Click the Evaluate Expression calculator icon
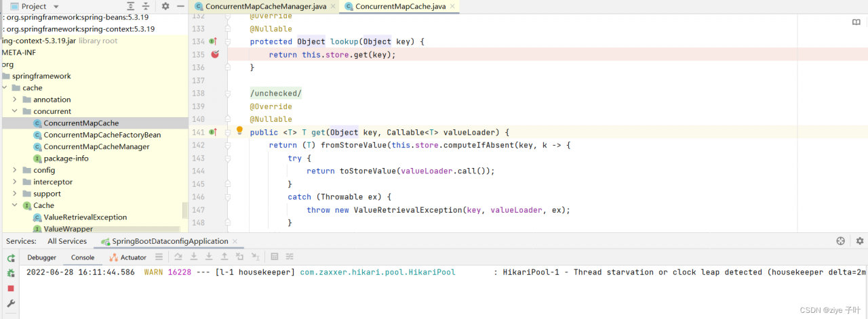 pyautogui.click(x=275, y=257)
